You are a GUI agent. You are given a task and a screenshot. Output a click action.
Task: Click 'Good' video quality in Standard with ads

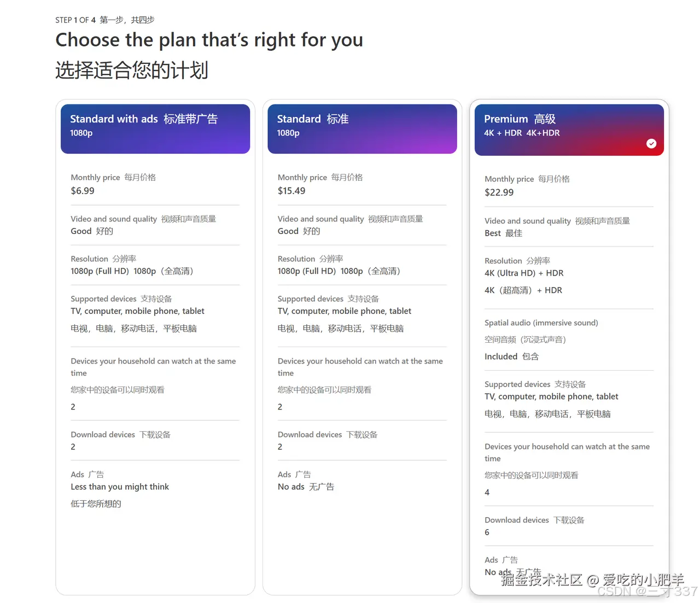(81, 231)
